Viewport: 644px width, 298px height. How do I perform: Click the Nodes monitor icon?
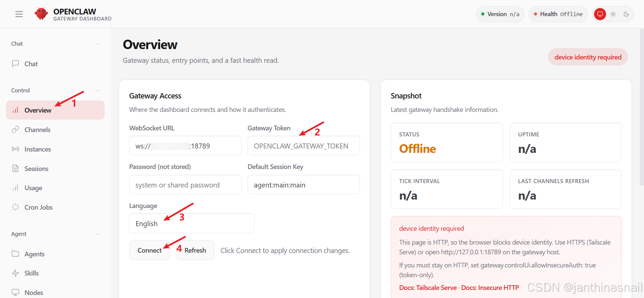[15, 292]
